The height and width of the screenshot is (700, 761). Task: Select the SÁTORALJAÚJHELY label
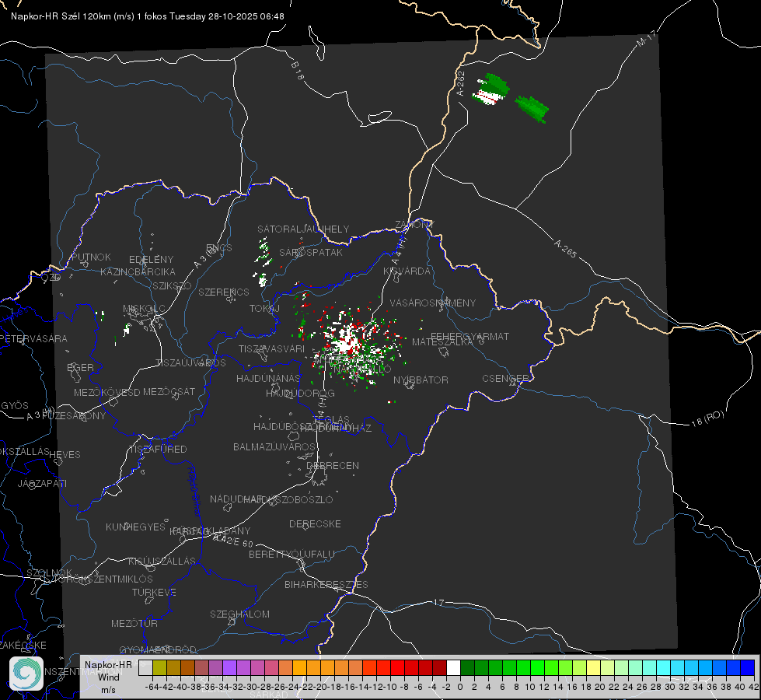[303, 229]
